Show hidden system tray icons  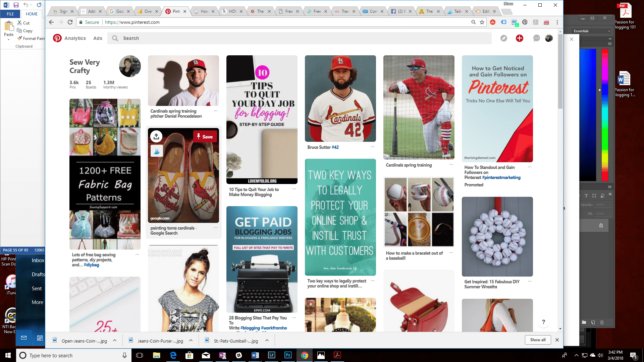576,355
